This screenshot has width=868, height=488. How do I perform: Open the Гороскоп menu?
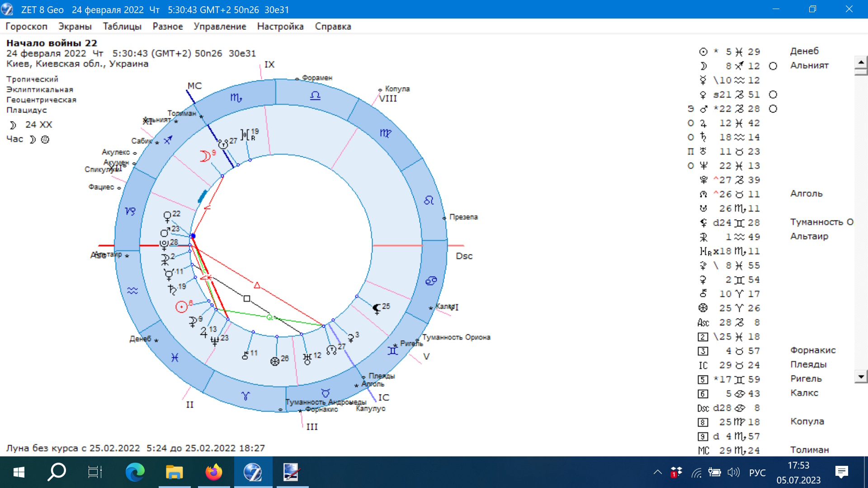26,27
